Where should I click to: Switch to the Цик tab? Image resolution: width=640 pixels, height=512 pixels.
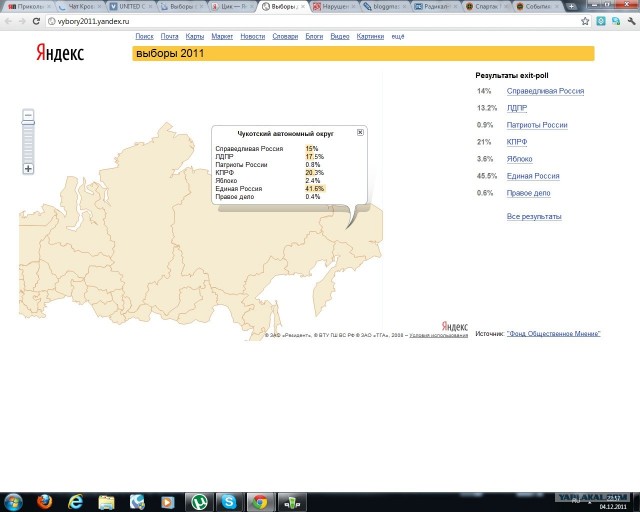click(233, 7)
